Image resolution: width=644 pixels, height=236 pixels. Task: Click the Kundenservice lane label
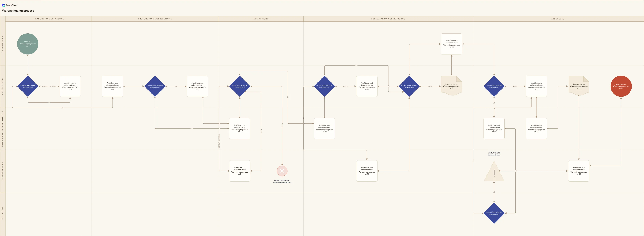(3, 171)
